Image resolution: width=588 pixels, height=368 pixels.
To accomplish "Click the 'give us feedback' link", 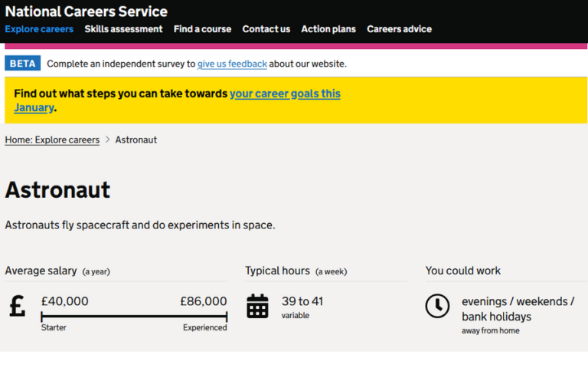I will (x=232, y=64).
